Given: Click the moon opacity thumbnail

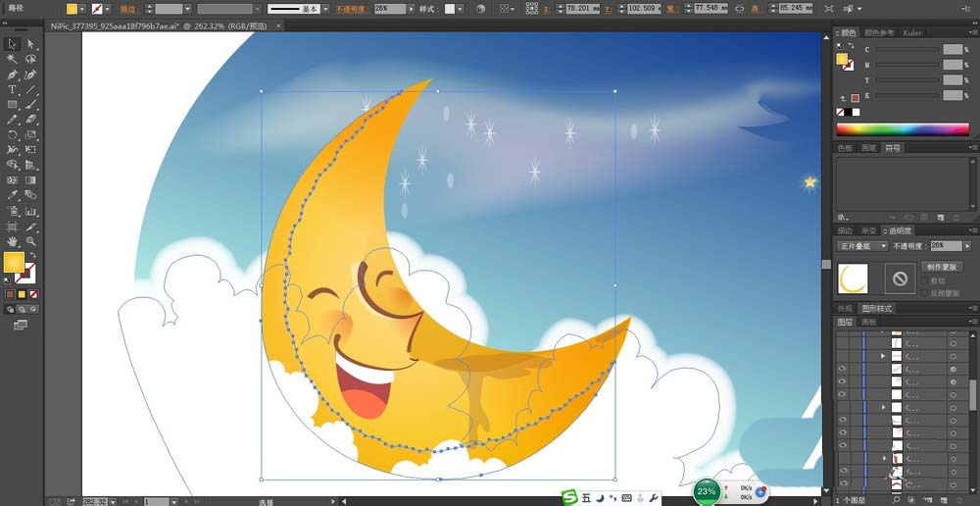Looking at the screenshot, I should click(x=853, y=278).
